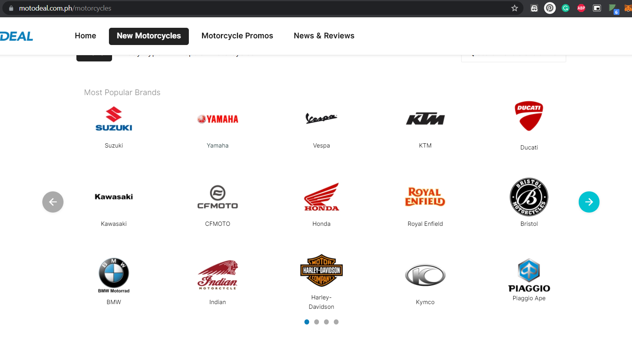Open the Harley-Davidson shield logo
632x364 pixels.
point(321,270)
